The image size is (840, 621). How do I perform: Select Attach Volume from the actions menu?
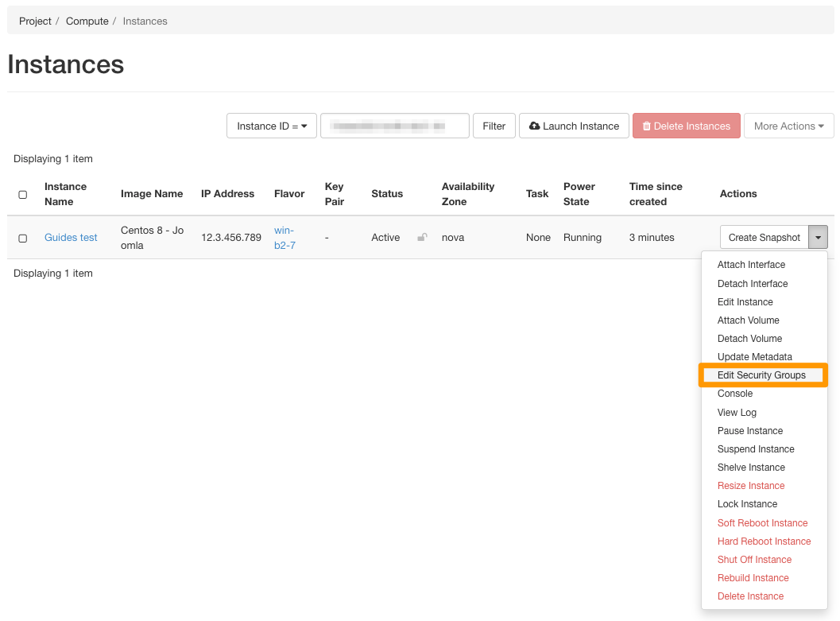[748, 320]
